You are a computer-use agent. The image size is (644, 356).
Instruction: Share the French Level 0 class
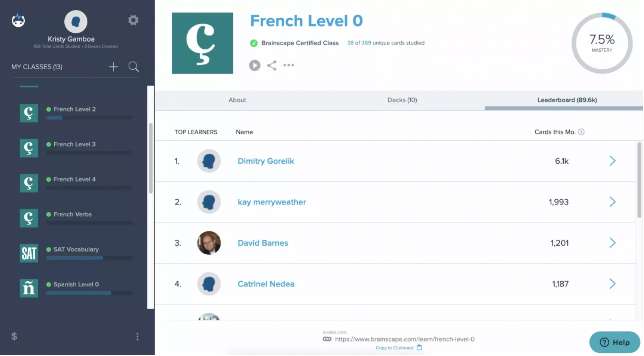[272, 65]
